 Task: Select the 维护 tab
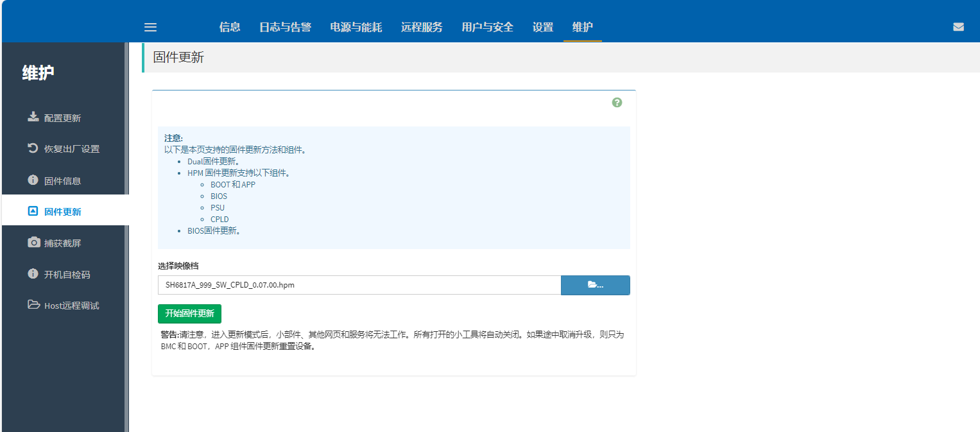tap(582, 27)
